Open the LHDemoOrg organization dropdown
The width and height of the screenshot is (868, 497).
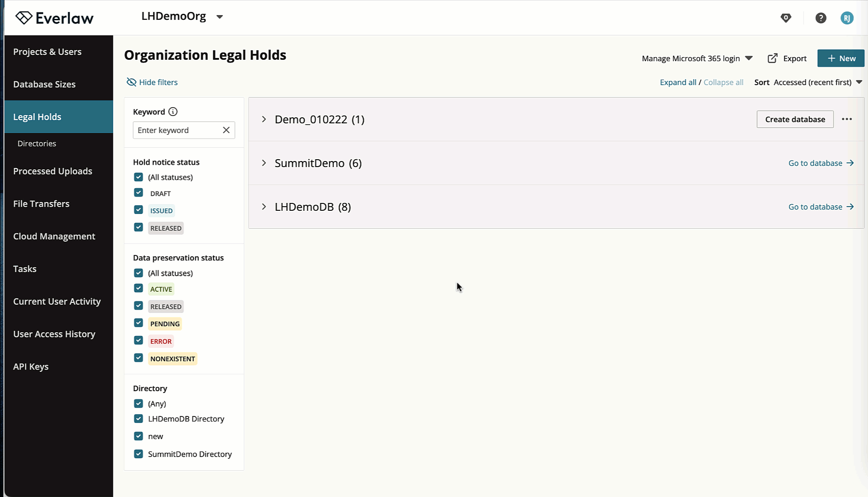pos(182,17)
